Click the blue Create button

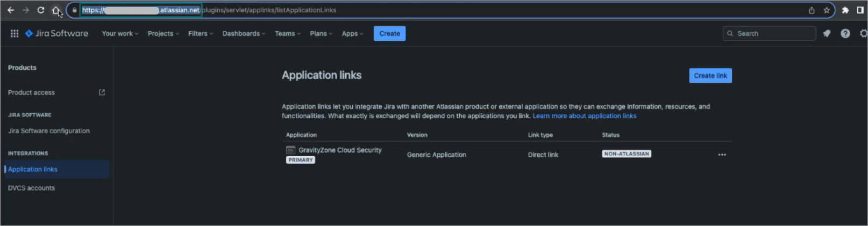[390, 33]
